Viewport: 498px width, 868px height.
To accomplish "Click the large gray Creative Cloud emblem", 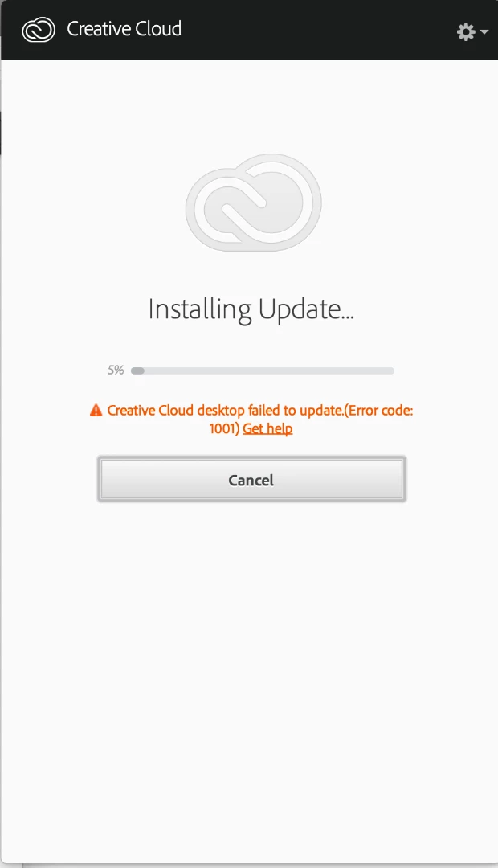I will pyautogui.click(x=254, y=203).
